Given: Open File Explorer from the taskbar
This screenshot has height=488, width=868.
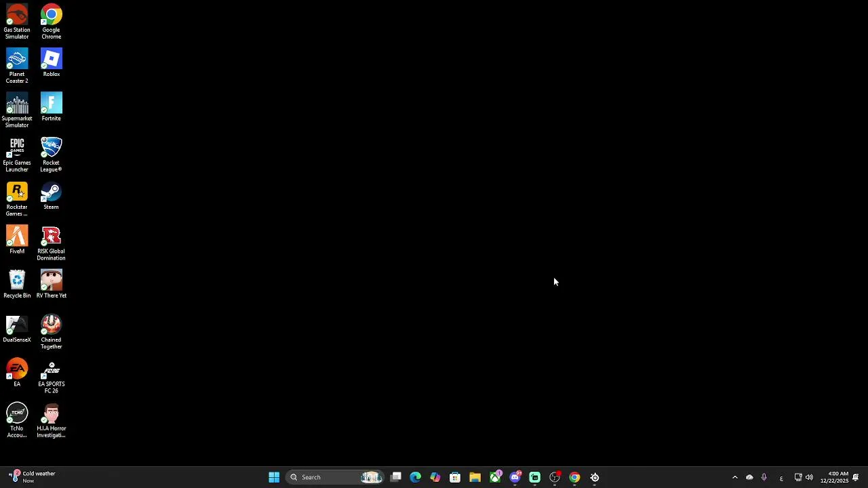Looking at the screenshot, I should coord(475,477).
